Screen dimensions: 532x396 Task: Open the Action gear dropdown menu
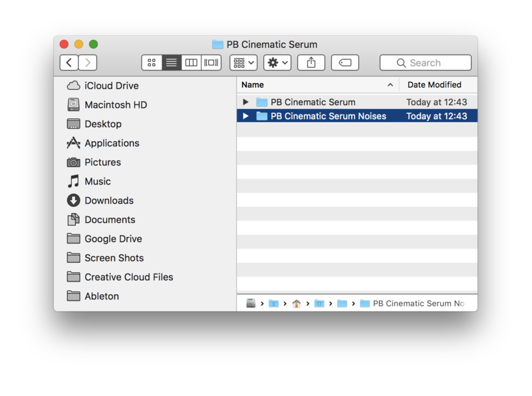click(x=277, y=63)
